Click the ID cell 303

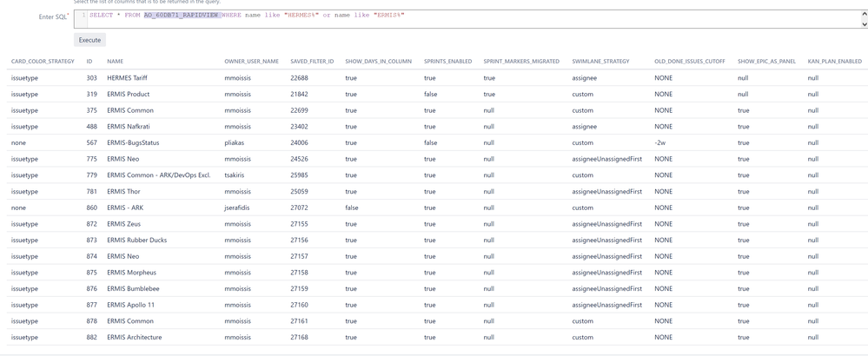[91, 78]
